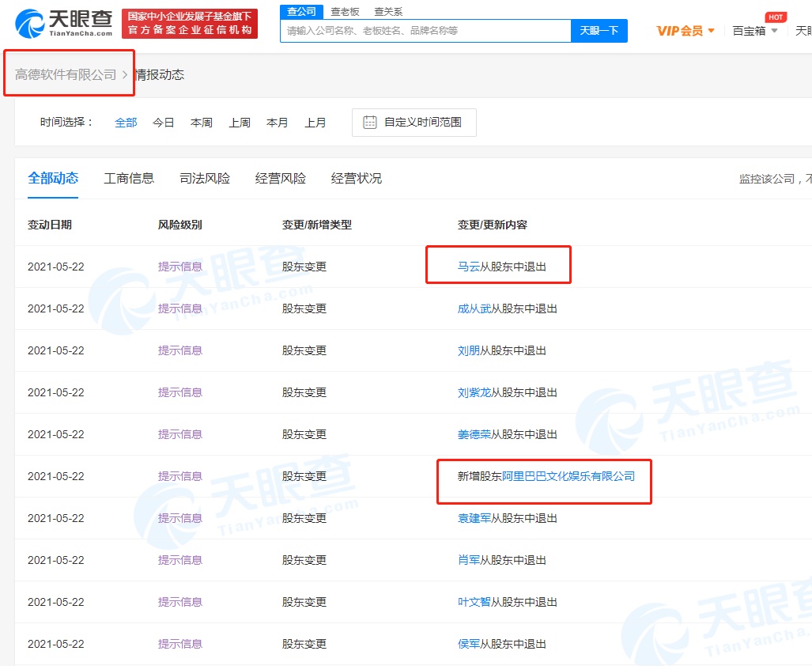Image resolution: width=812 pixels, height=666 pixels.
Task: Click 股东变更 in the 马云 row
Action: pyautogui.click(x=304, y=267)
